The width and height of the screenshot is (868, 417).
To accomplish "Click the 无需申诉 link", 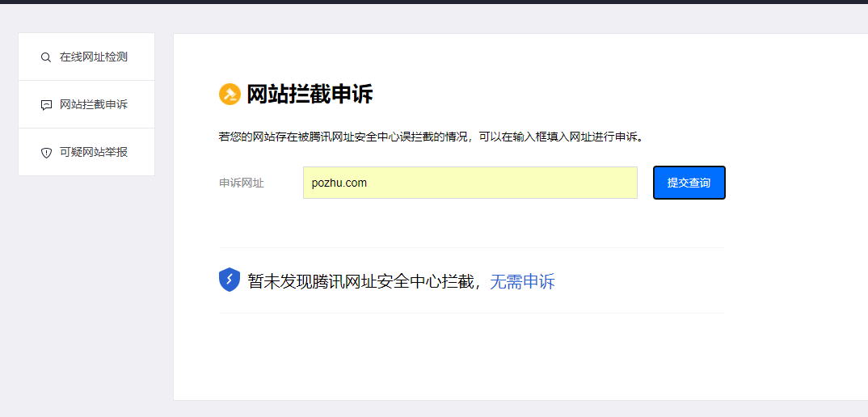I will pos(523,282).
